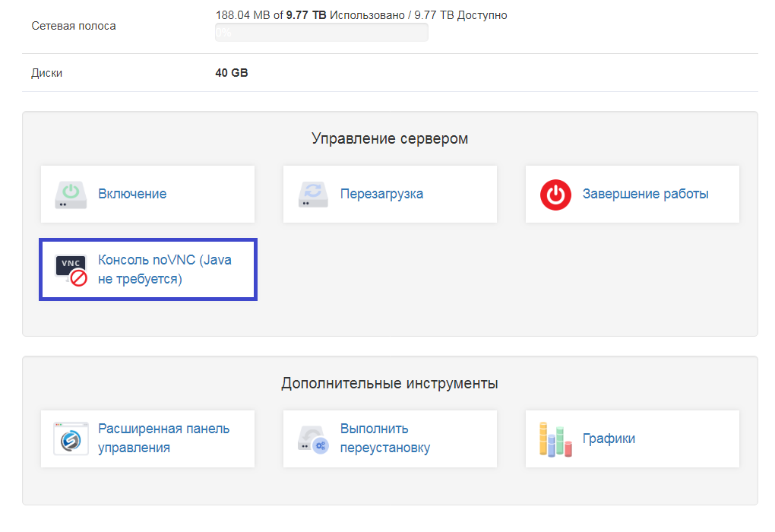Click the reboot drive icon with arrows
Screen dimensions: 775x532
[x=313, y=195]
